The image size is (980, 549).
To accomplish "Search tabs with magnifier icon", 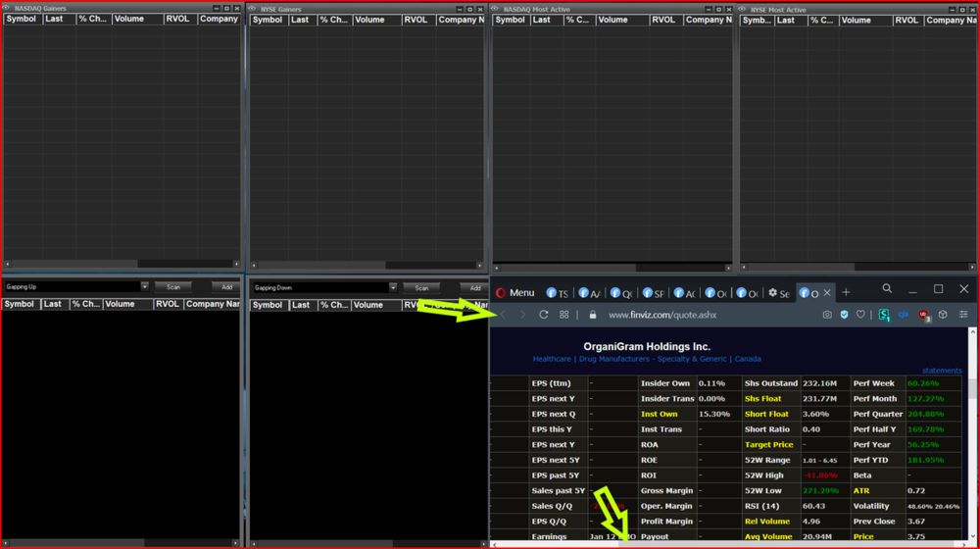I will point(887,288).
